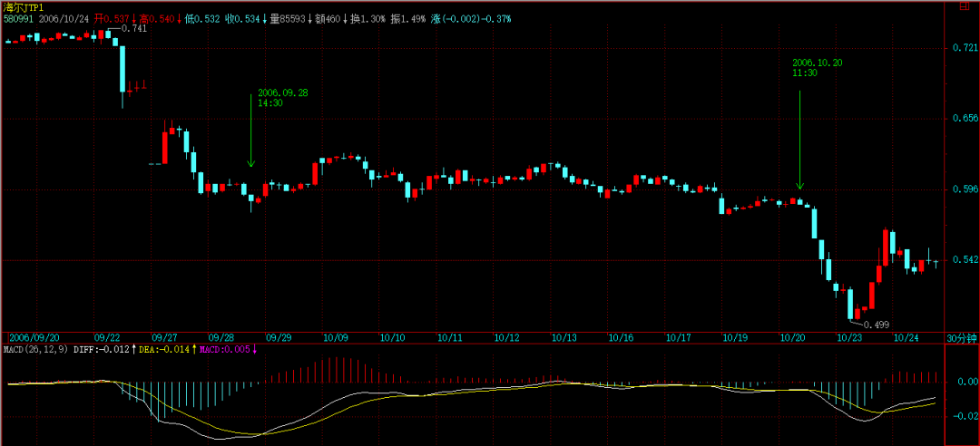Viewport: 980px width, 446px height.
Task: Click the 0.741 high price marker
Action: coord(133,29)
